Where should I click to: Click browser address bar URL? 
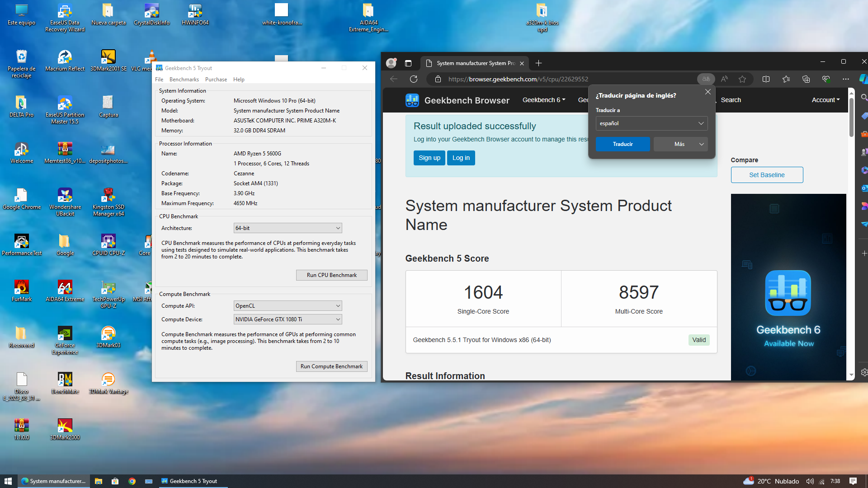pos(518,79)
